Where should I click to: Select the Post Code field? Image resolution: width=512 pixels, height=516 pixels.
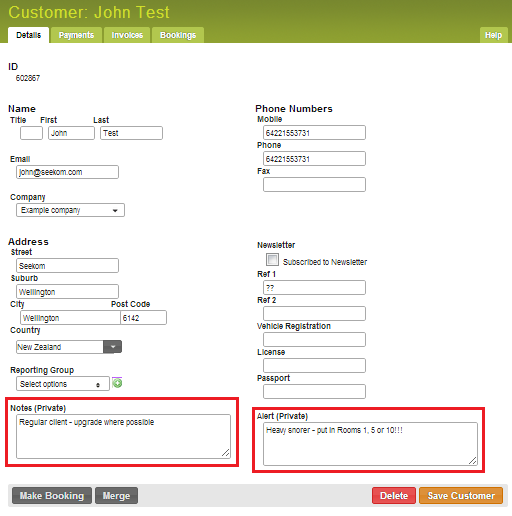[143, 318]
